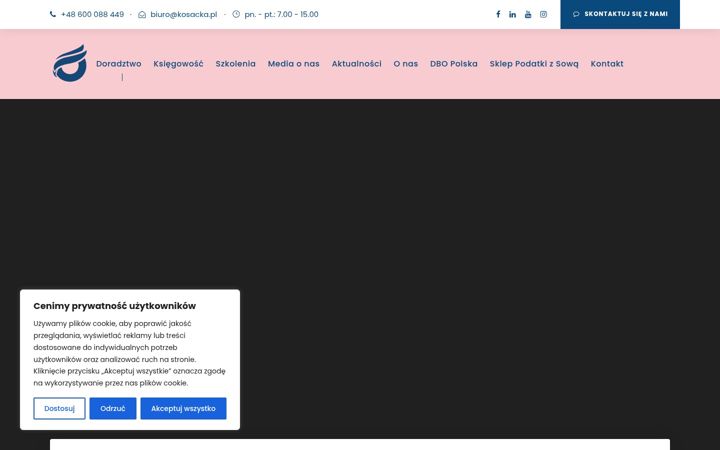
Task: Open the Kontakt page
Action: tap(607, 64)
